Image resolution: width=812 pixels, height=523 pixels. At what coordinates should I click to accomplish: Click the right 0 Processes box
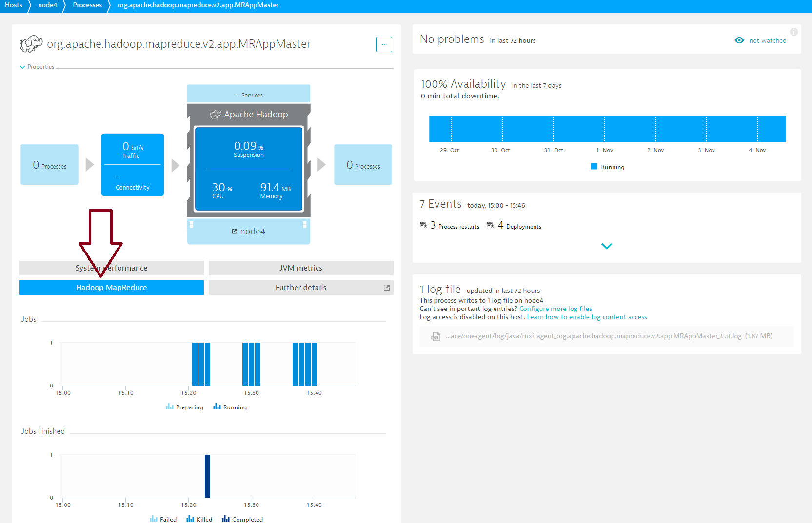[363, 165]
